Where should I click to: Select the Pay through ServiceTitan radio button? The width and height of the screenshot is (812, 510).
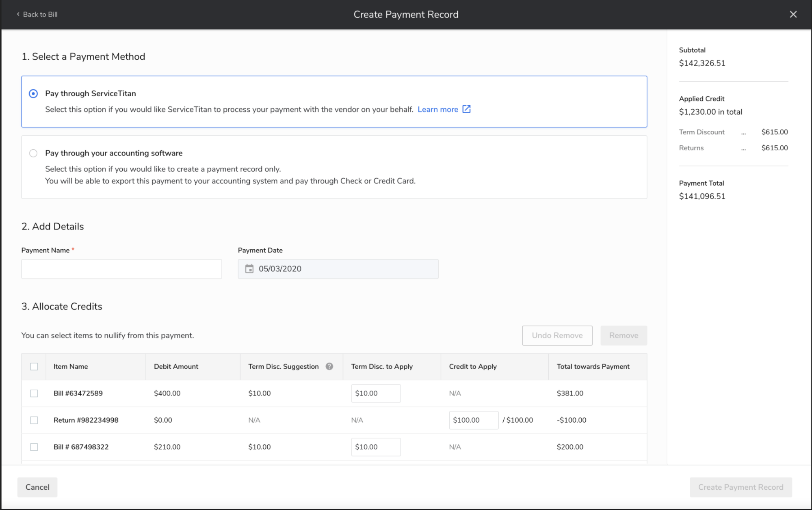pyautogui.click(x=33, y=93)
